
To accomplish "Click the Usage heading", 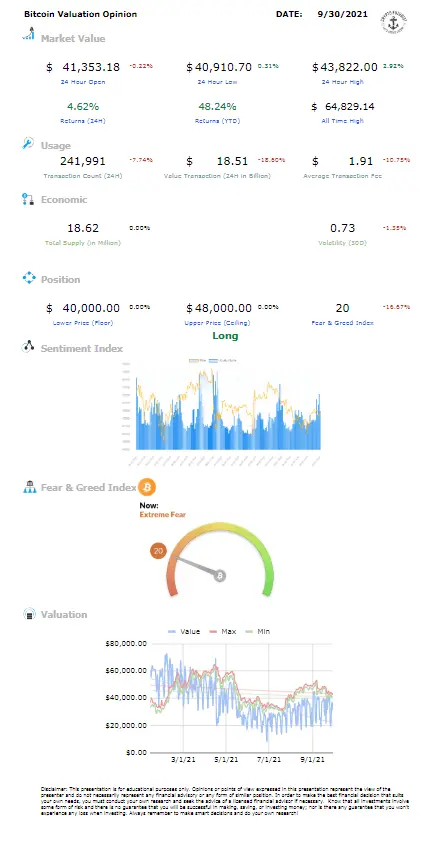I will (56, 146).
